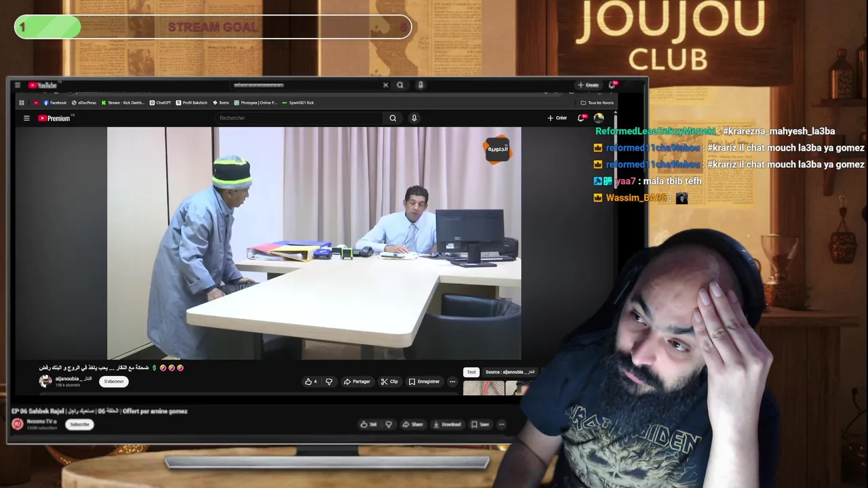Open the ChatGPT bookmark

161,102
